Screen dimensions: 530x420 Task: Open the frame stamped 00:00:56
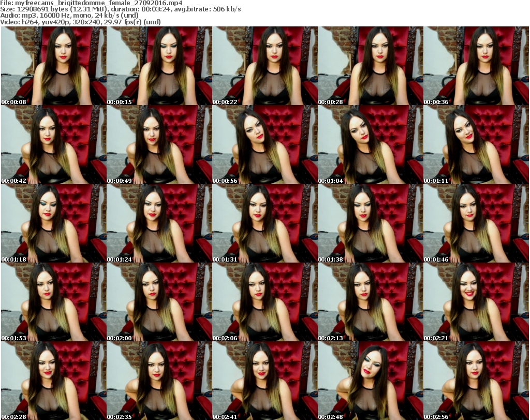264,144
